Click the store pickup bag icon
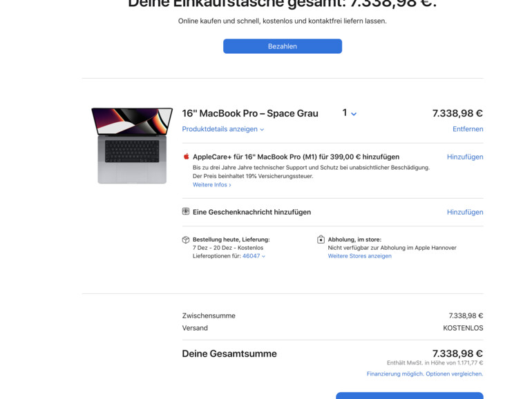Screen dimensions: 532x399 [x=321, y=240]
